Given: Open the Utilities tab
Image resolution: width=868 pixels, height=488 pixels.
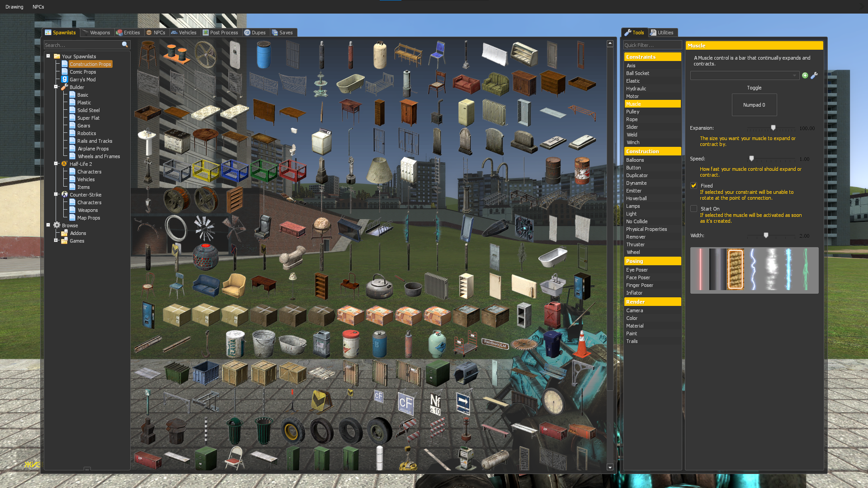Looking at the screenshot, I should [x=663, y=33].
